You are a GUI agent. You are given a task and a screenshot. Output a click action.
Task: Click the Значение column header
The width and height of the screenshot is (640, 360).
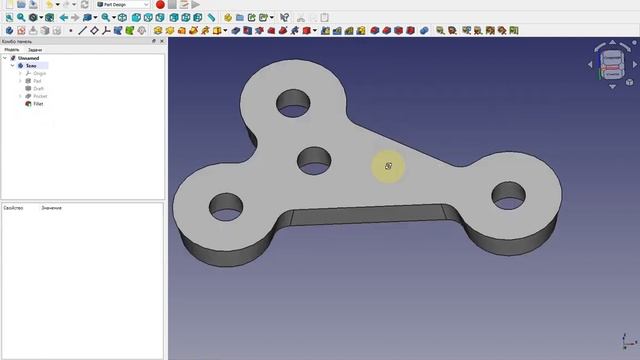pos(51,208)
